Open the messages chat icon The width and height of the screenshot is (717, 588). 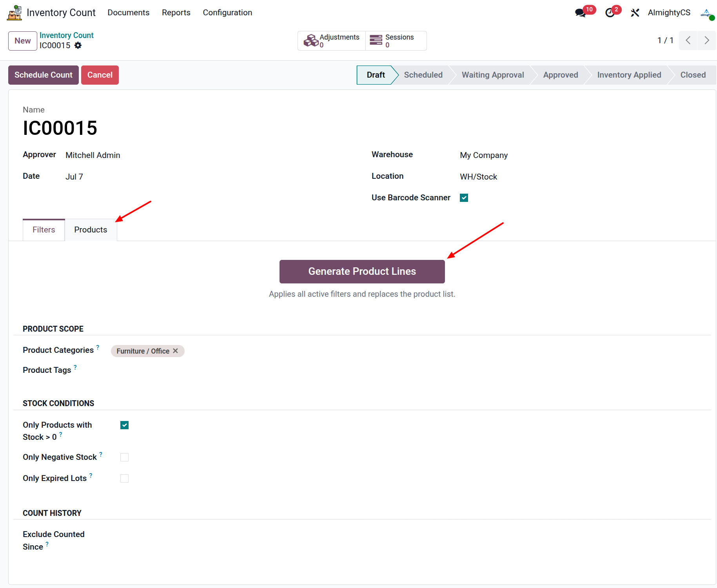580,13
